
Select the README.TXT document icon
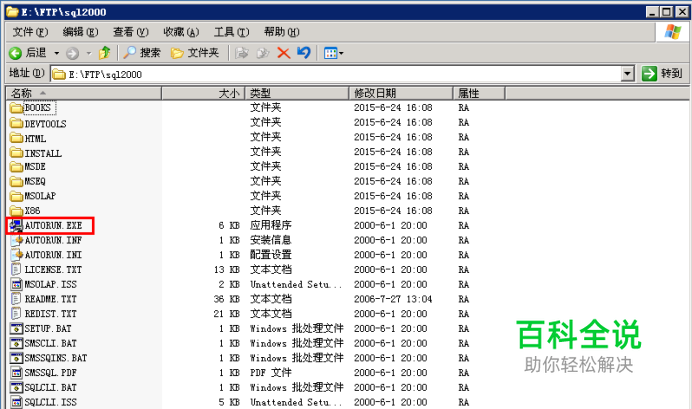[x=16, y=299]
